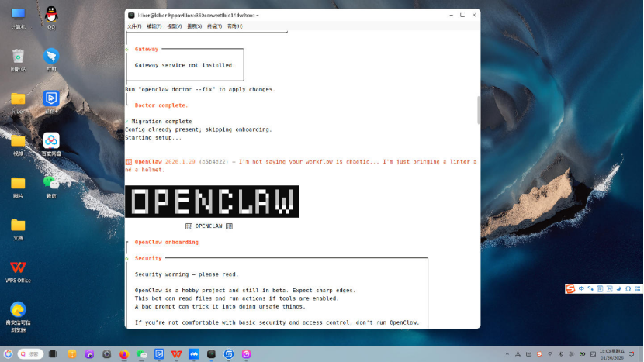Launch Firefox from the taskbar
Image resolution: width=644 pixels, height=362 pixels.
[124, 353]
